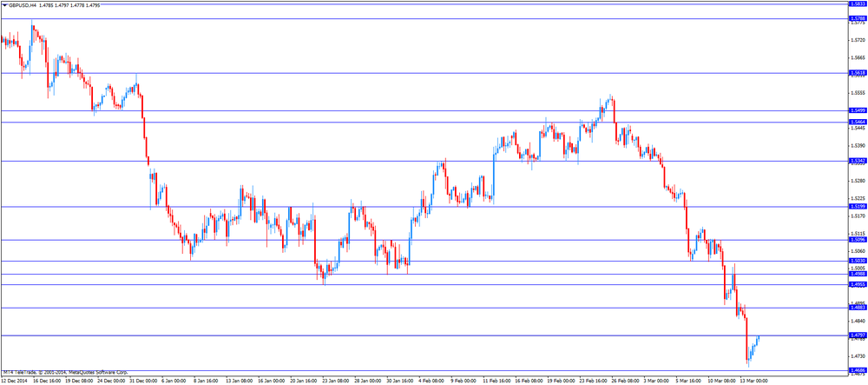Select the 1.5833 price level label
The image size is (868, 385).
tap(858, 3)
